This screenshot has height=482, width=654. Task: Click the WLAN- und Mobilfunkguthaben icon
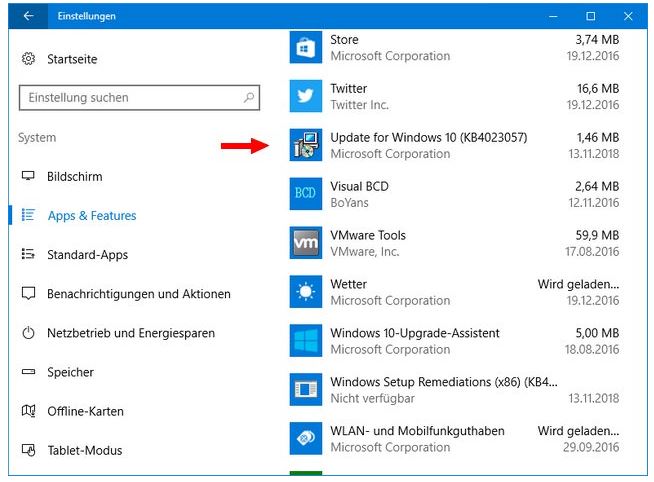coord(306,438)
